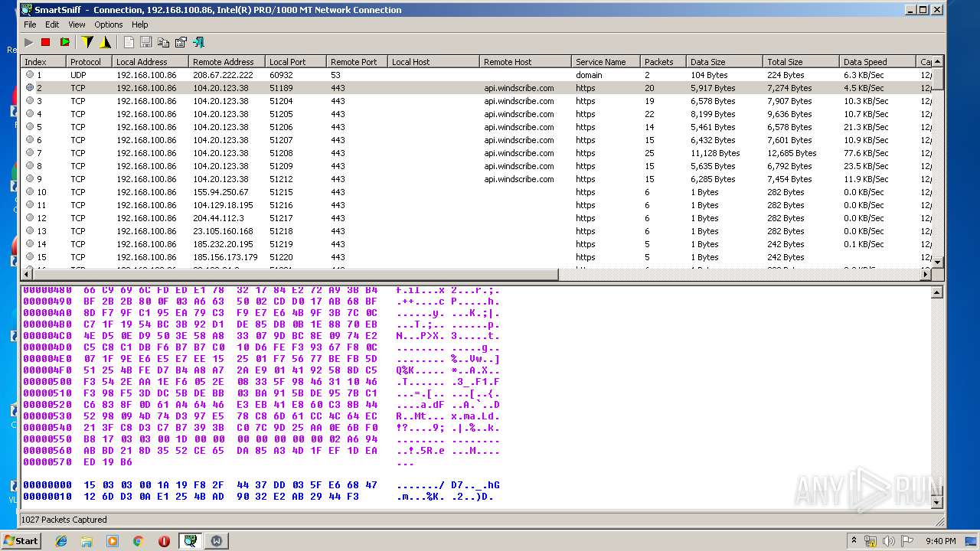Open the File menu
Viewport: 980px width, 551px height.
[x=30, y=24]
